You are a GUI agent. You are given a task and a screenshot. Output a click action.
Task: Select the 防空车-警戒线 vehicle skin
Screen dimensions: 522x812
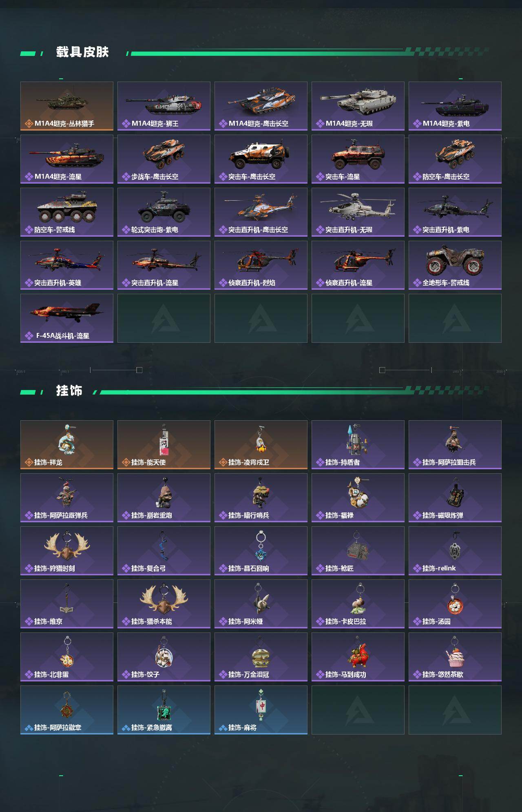(67, 212)
